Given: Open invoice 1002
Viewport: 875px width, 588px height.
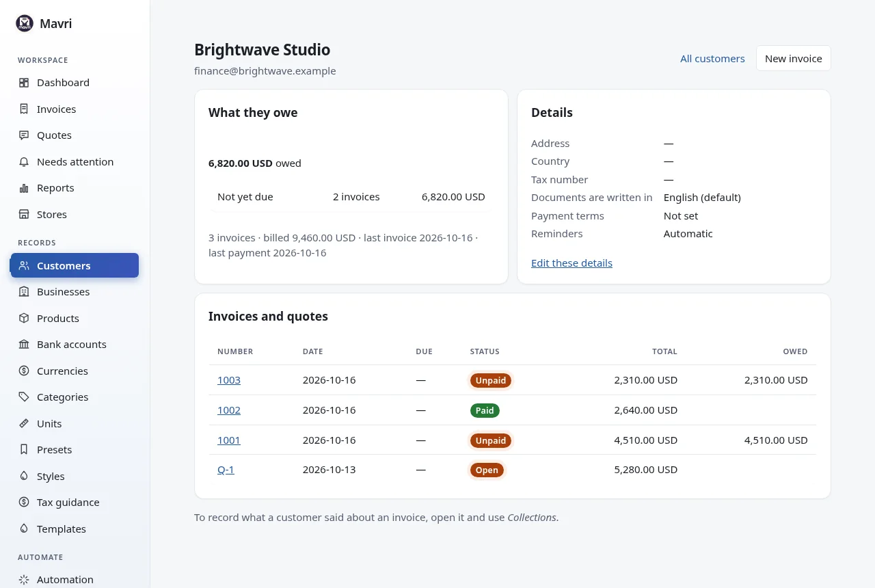Looking at the screenshot, I should pyautogui.click(x=229, y=410).
